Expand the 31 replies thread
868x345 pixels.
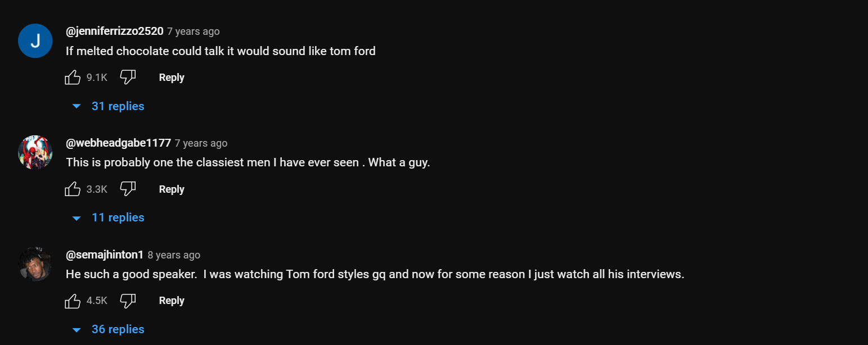coord(109,106)
